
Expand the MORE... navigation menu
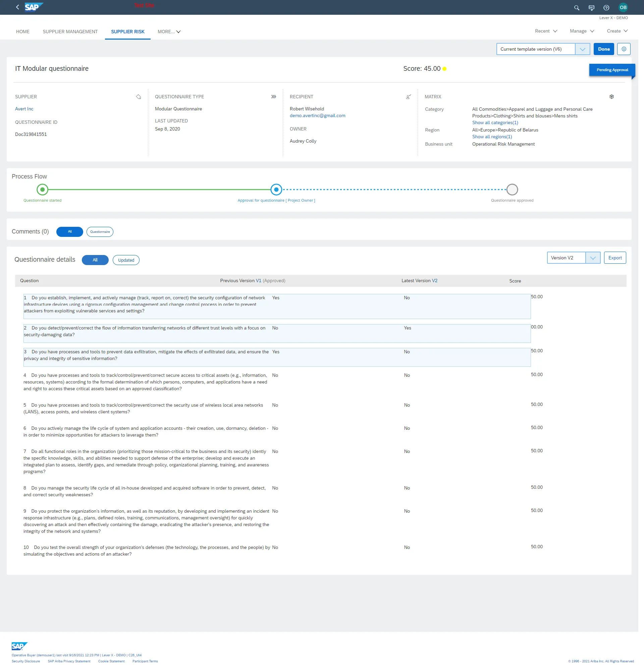coord(169,32)
